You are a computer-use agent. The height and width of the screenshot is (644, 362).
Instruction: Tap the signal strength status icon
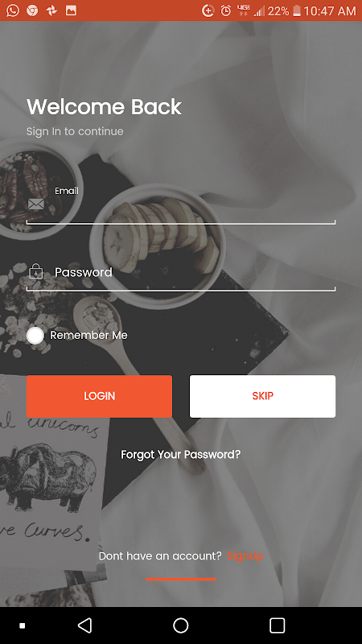259,11
